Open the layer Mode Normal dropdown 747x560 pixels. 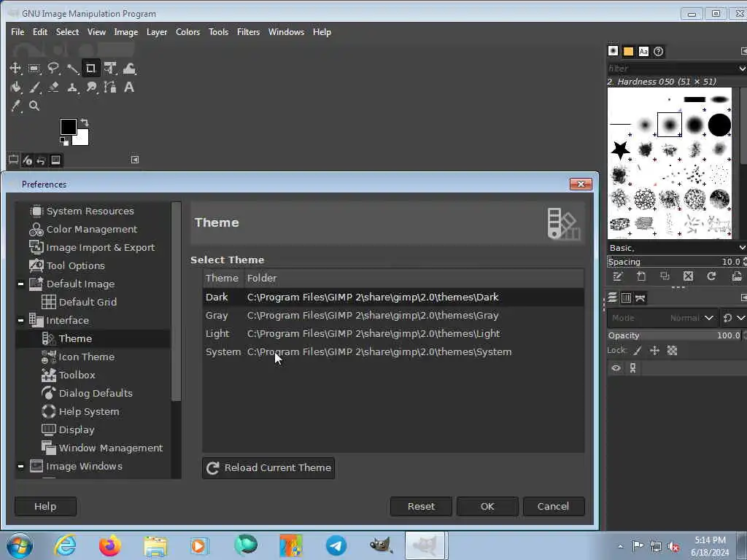(662, 318)
